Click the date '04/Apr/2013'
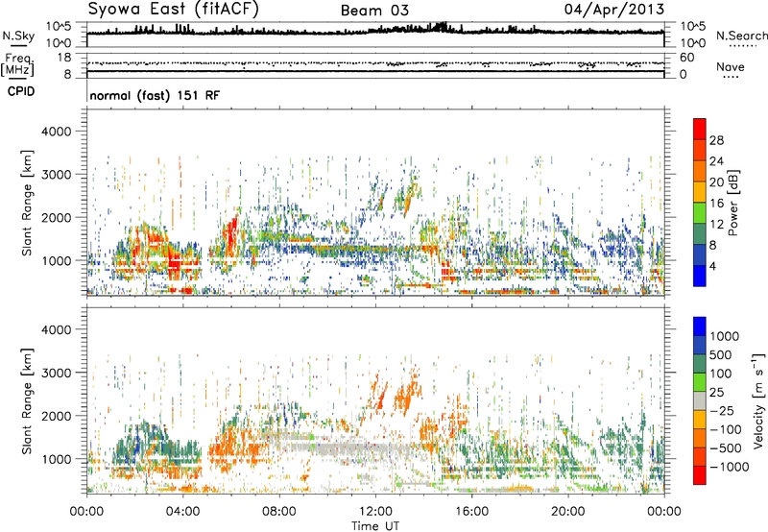The width and height of the screenshot is (768, 532). pyautogui.click(x=614, y=10)
